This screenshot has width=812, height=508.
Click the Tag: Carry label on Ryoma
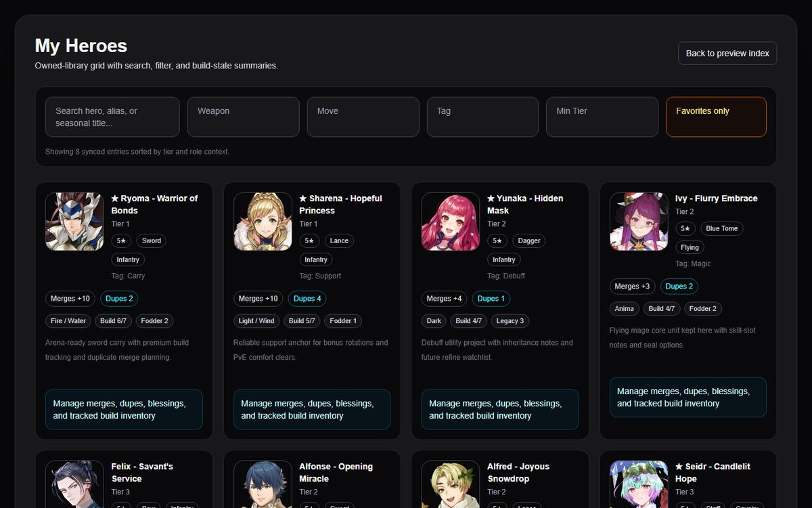click(x=128, y=276)
